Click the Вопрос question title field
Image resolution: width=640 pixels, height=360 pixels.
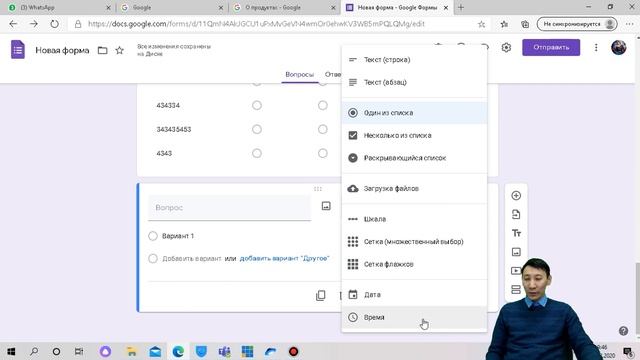point(229,208)
